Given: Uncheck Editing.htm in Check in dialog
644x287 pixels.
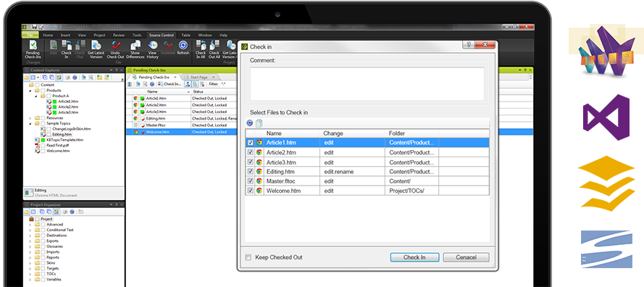Looking at the screenshot, I should pyautogui.click(x=250, y=171).
